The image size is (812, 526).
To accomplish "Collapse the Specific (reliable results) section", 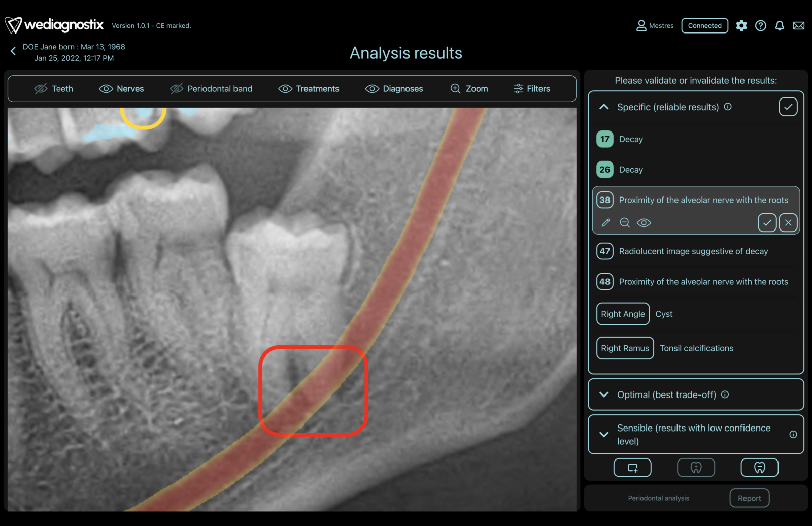I will (604, 107).
